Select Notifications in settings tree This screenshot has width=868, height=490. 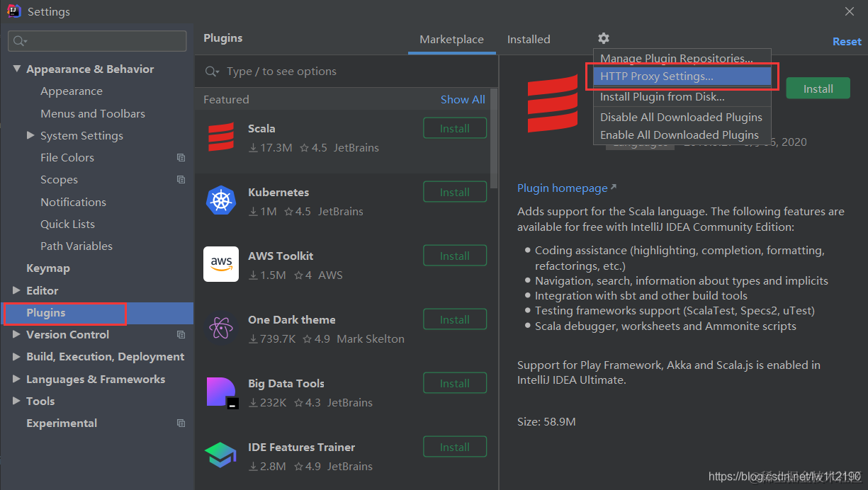[73, 202]
